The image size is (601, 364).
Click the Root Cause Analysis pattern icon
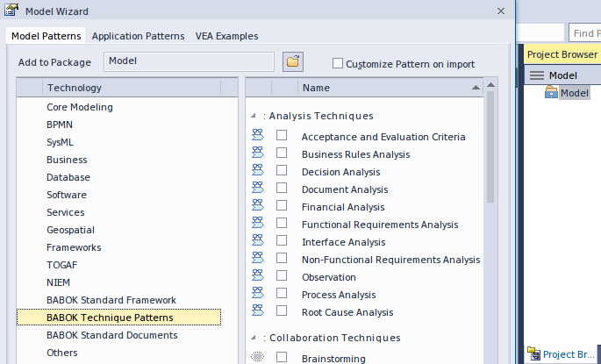[258, 310]
